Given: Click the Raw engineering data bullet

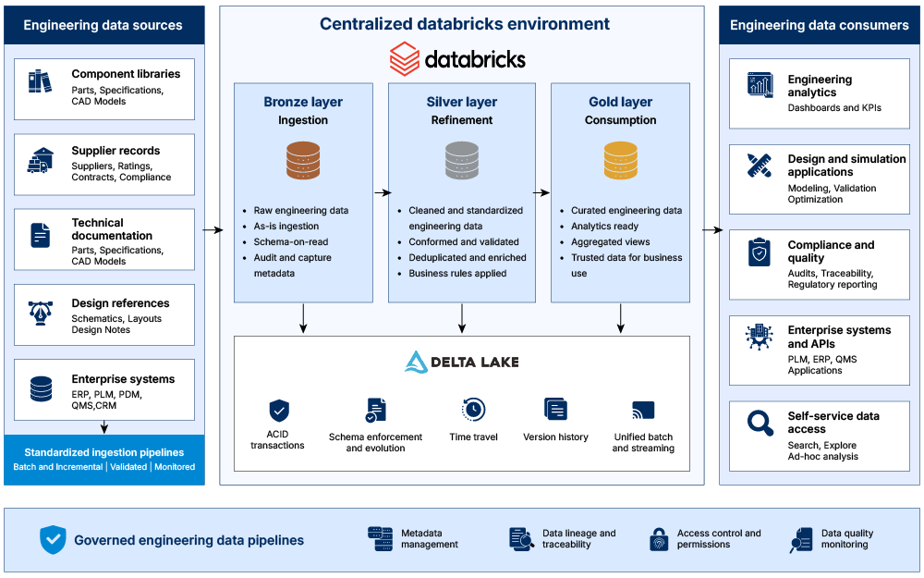Looking at the screenshot, I should [301, 211].
